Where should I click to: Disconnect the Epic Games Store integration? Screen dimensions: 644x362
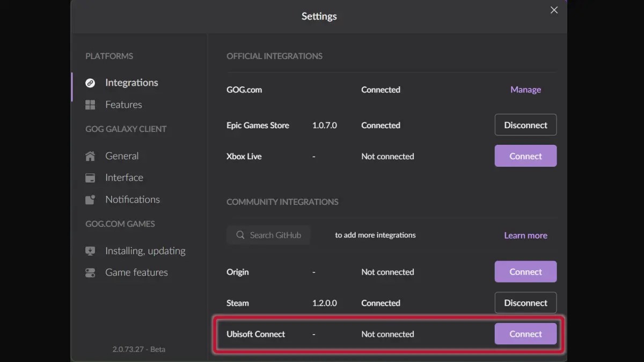point(525,124)
